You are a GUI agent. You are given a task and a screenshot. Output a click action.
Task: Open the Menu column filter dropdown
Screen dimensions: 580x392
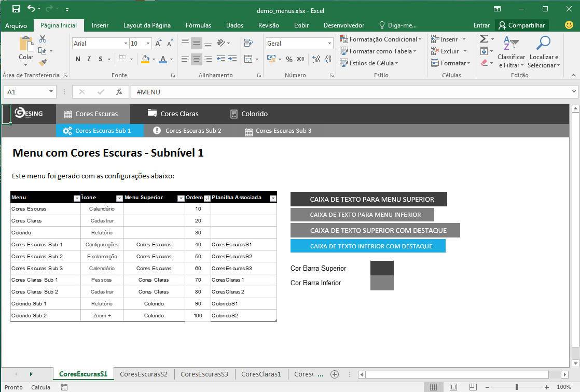[77, 198]
